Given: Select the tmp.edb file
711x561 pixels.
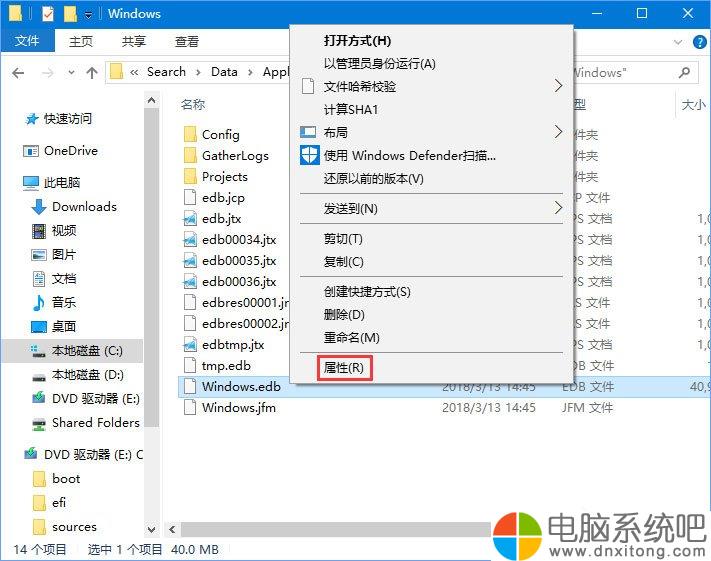Looking at the screenshot, I should click(217, 366).
